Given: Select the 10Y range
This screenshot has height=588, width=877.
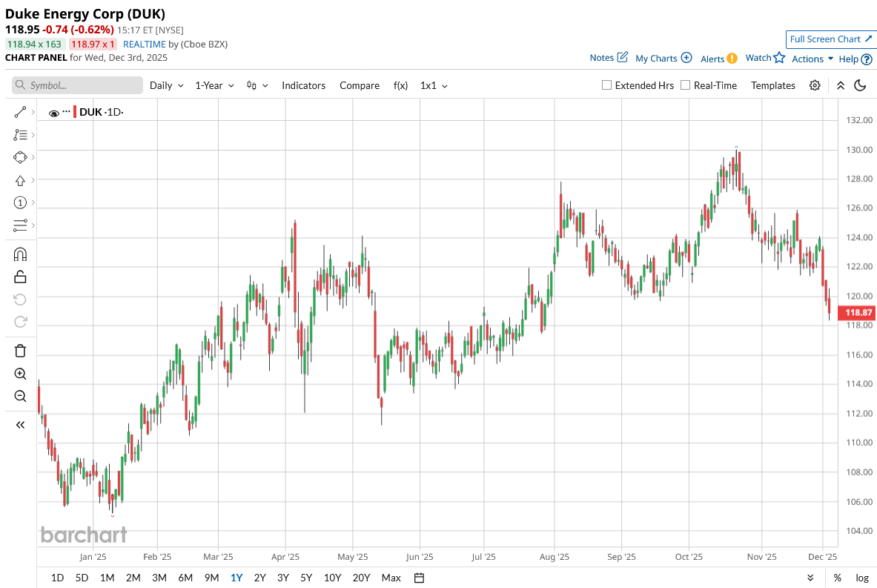Looking at the screenshot, I should pos(332,578).
